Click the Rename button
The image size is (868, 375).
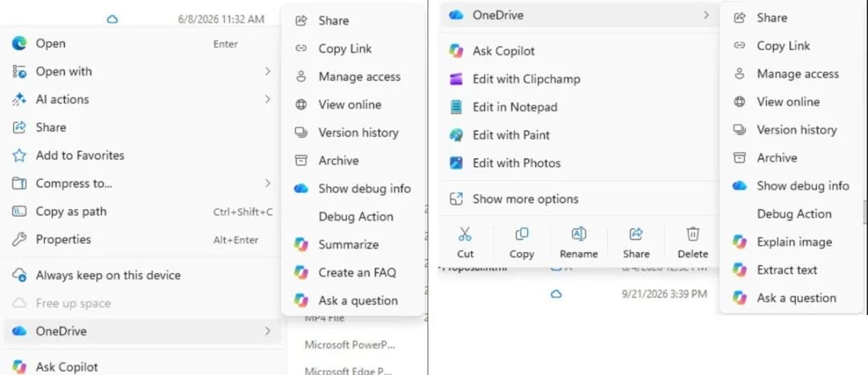pyautogui.click(x=579, y=243)
